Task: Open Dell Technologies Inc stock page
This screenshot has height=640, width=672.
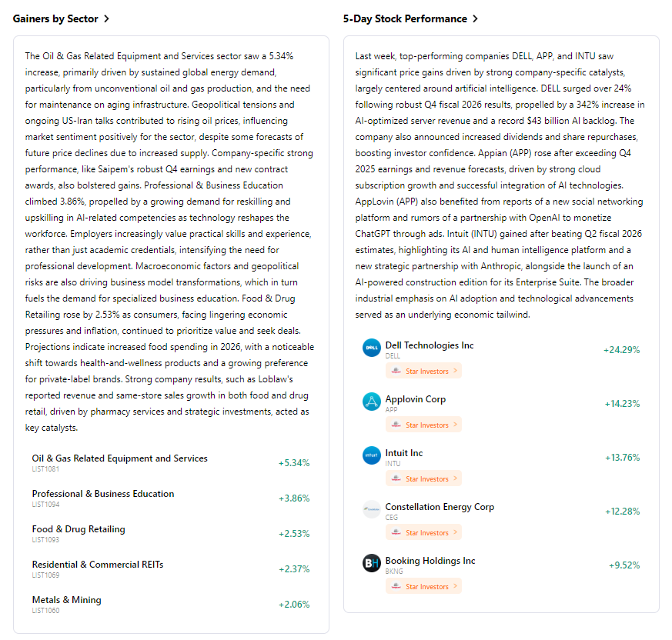Action: [x=430, y=345]
